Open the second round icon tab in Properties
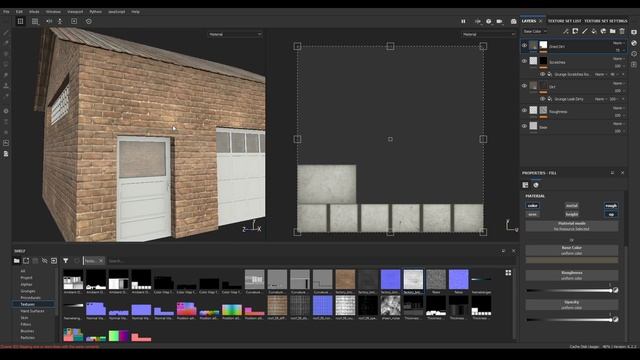 [x=536, y=185]
